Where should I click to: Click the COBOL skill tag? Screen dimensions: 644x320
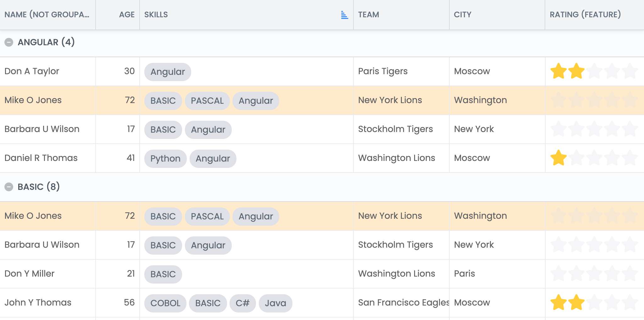pos(165,303)
